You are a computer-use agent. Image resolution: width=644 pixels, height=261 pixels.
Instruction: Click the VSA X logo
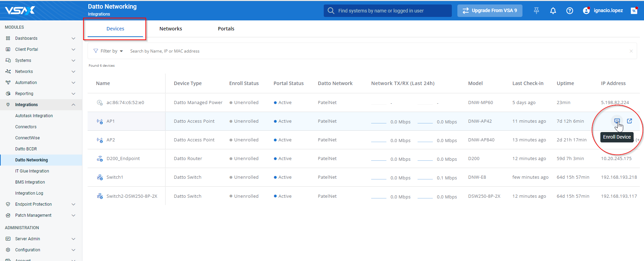click(20, 10)
